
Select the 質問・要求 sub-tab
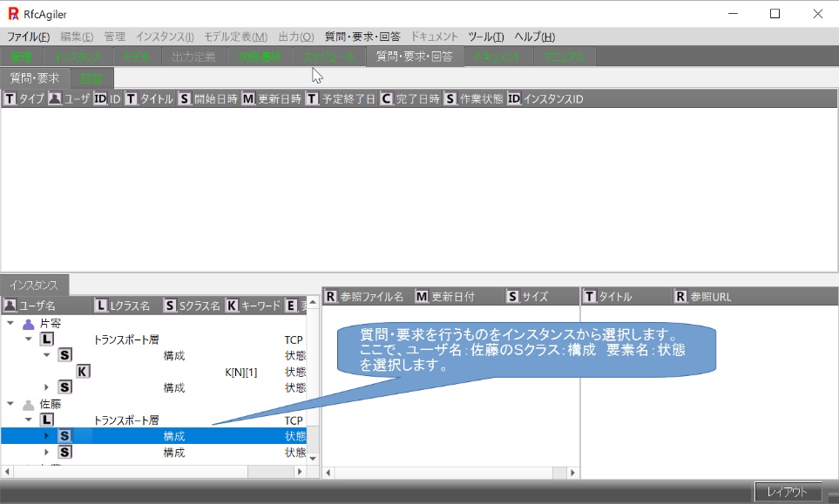[35, 78]
